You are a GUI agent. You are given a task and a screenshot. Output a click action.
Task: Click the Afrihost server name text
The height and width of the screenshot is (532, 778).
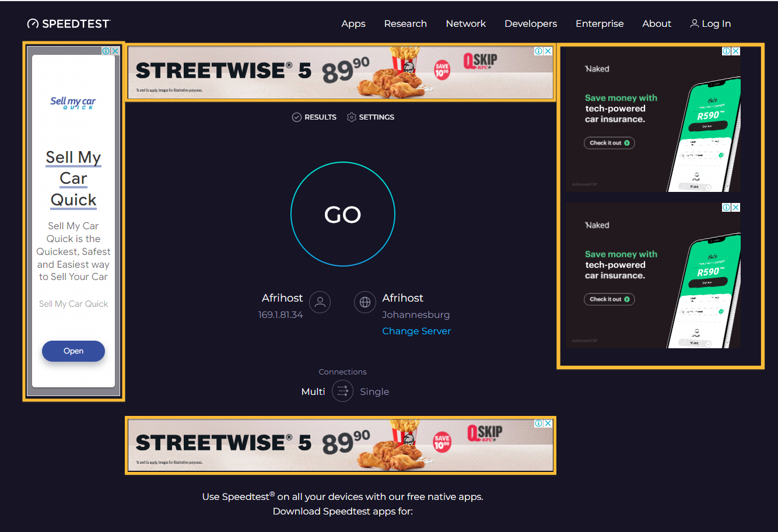click(x=402, y=297)
